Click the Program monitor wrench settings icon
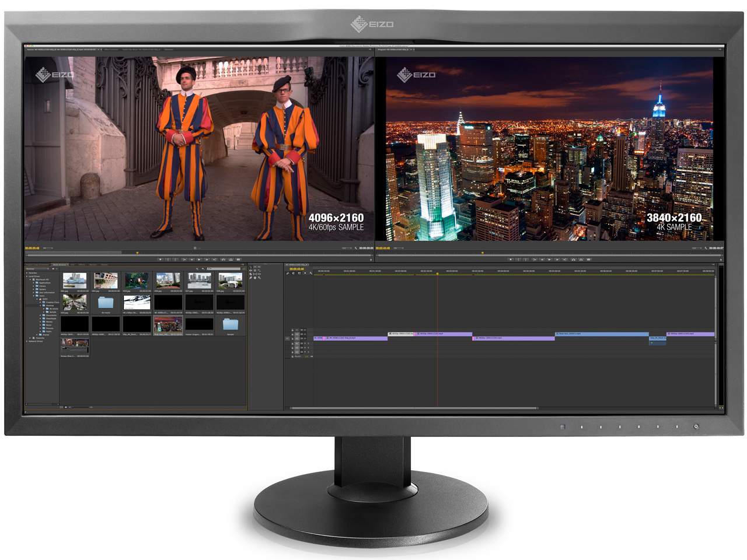Viewport: 747px width, 560px height. tap(706, 248)
